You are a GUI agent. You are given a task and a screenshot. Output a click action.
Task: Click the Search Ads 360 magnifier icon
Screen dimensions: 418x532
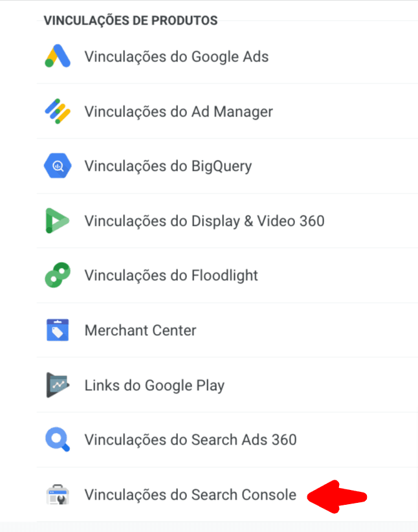[x=58, y=439]
